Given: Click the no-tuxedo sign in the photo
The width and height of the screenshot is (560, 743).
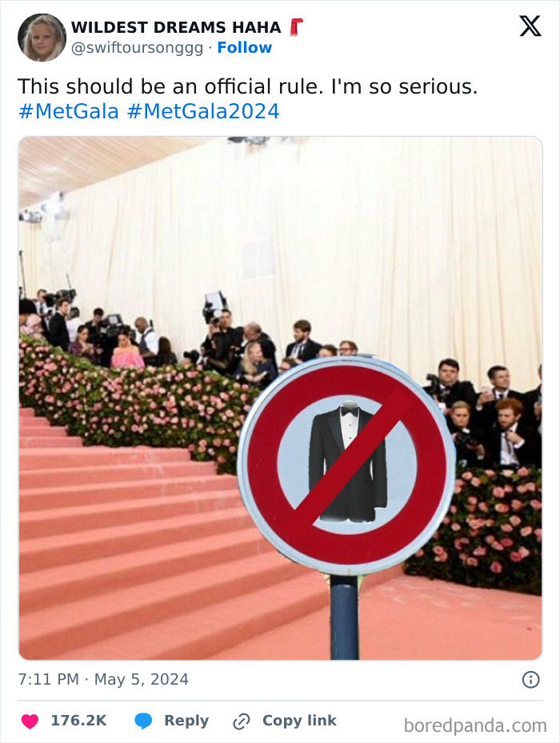Looking at the screenshot, I should pos(347,466).
